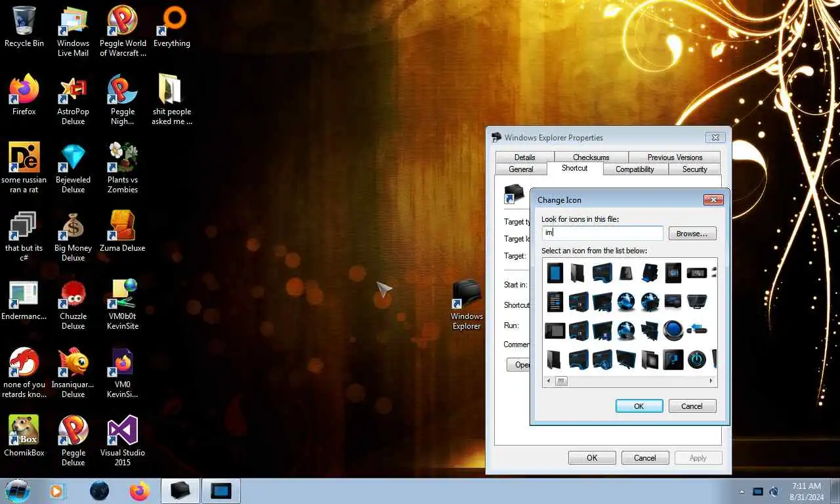Click icon list scrollbar right arrow
Image resolution: width=840 pixels, height=504 pixels.
711,381
